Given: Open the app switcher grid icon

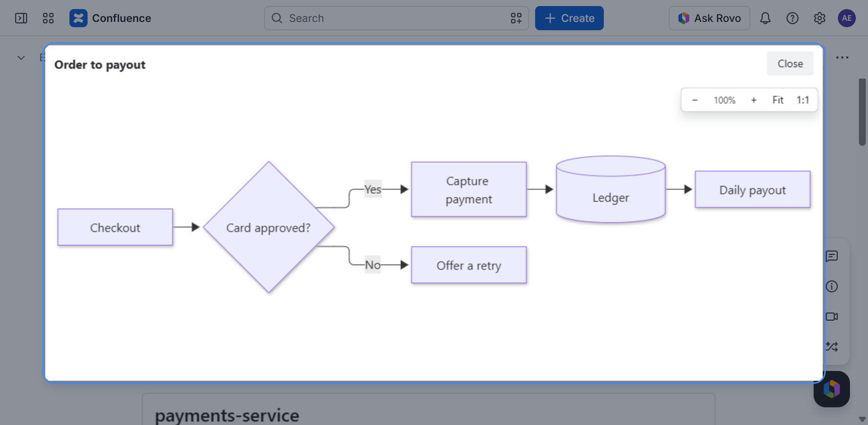Looking at the screenshot, I should [x=48, y=18].
